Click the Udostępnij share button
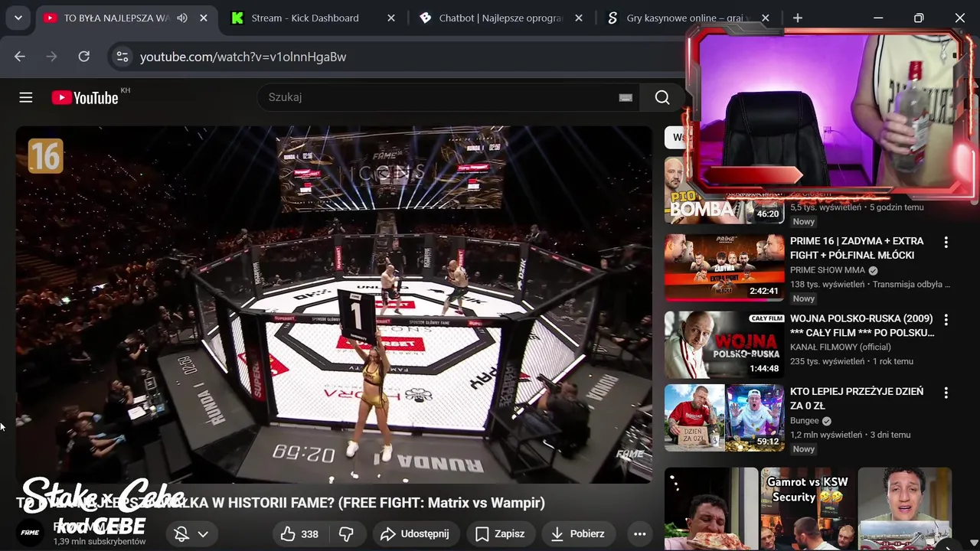 (415, 533)
